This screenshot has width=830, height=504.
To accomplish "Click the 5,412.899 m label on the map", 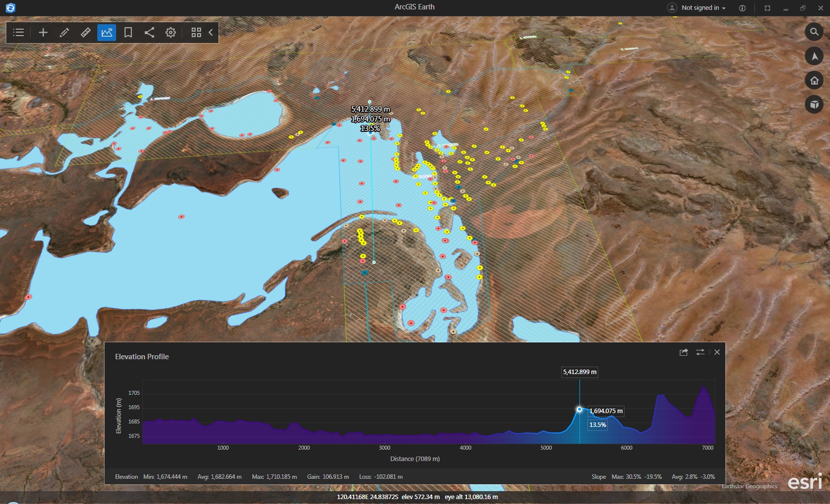I will coord(371,109).
